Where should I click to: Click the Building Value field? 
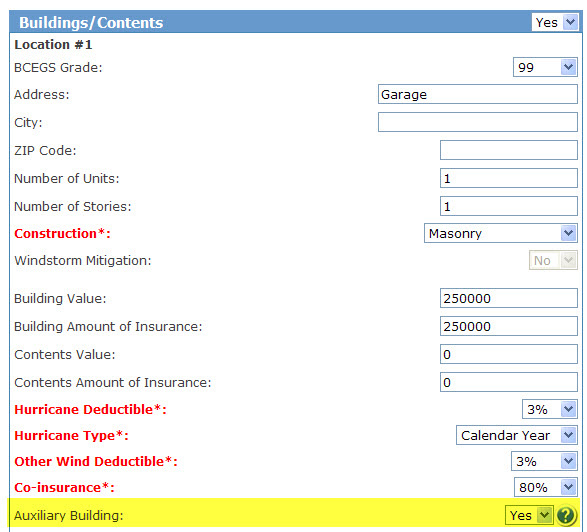509,298
